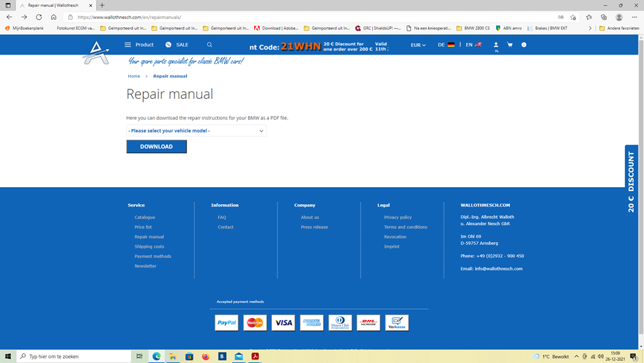This screenshot has width=644, height=363.
Task: Select English language EN flag
Action: tap(474, 45)
